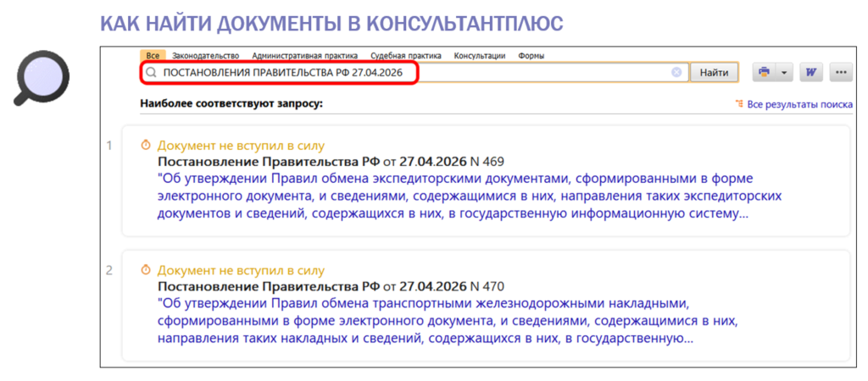Click the print icon button
Image resolution: width=868 pixels, height=381 pixels.
pyautogui.click(x=765, y=73)
